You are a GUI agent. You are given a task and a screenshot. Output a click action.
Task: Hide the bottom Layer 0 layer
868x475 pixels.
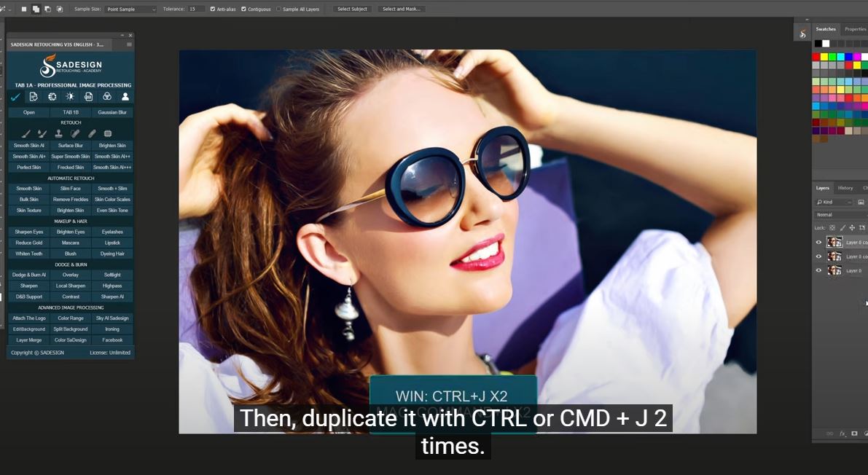(x=818, y=271)
